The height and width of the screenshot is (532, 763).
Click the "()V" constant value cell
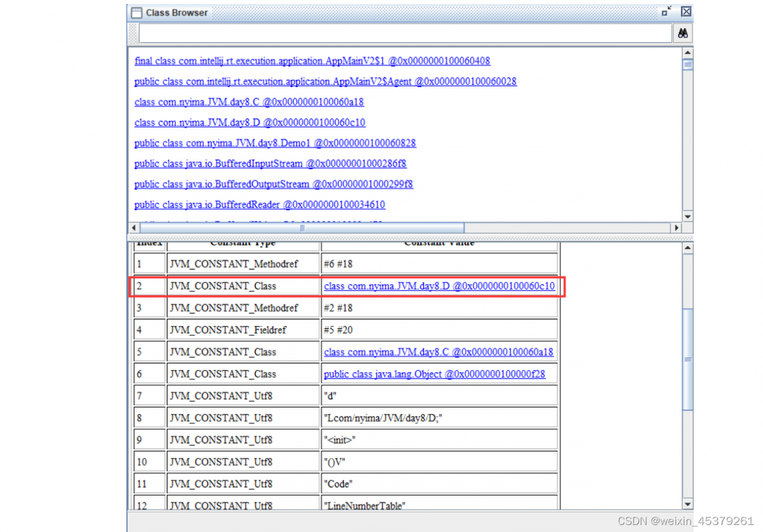click(440, 462)
